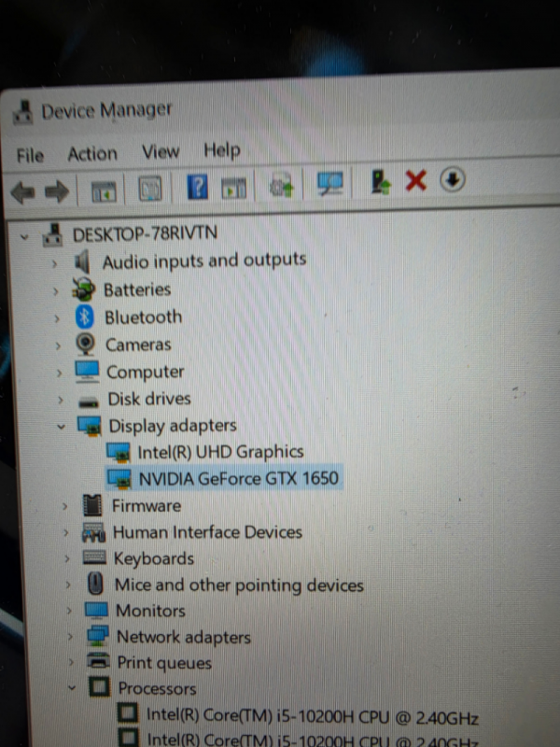The width and height of the screenshot is (560, 747).
Task: Open the View menu
Action: 160,151
